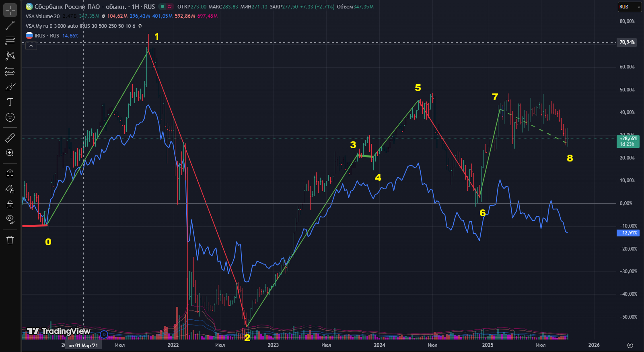The image size is (644, 352).
Task: Select the chart patterns tool
Action: coord(10,56)
